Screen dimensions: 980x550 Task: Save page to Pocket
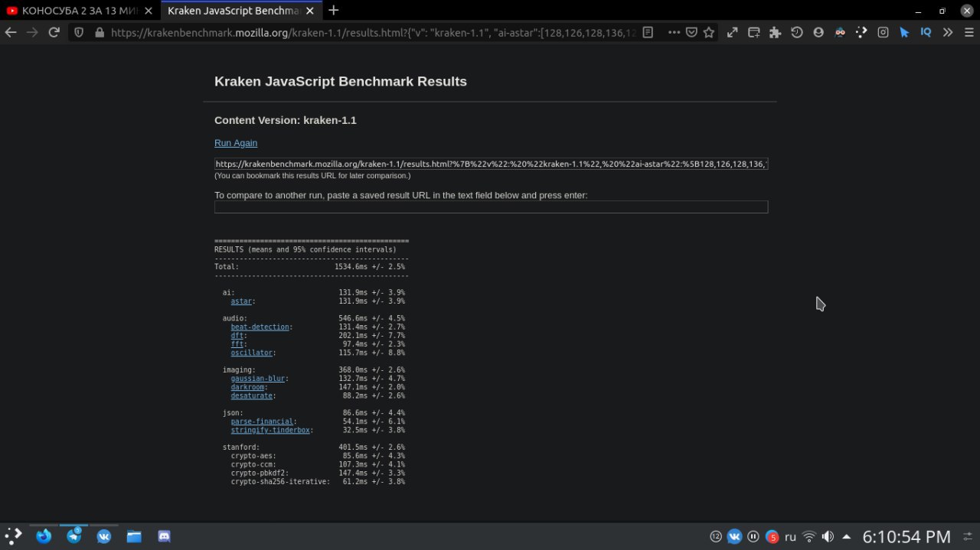(691, 33)
